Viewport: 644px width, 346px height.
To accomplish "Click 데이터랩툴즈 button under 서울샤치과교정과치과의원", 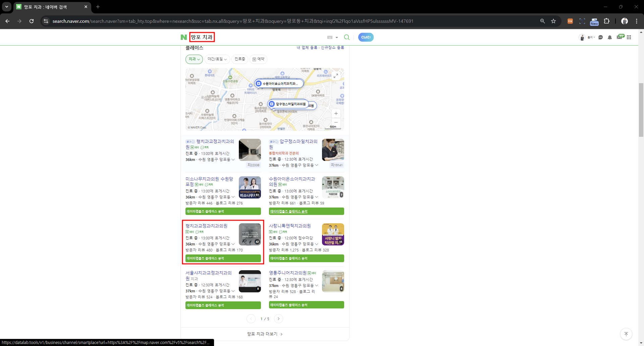I will (x=223, y=305).
